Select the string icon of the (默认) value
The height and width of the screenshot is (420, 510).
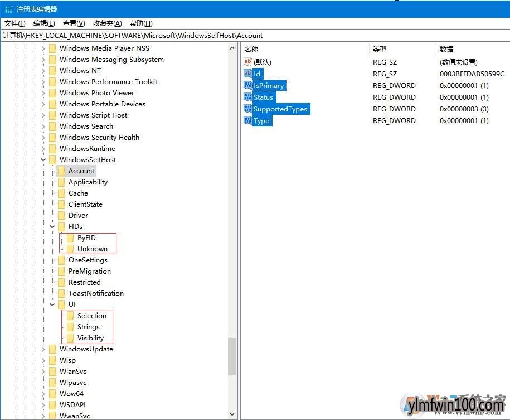click(248, 61)
